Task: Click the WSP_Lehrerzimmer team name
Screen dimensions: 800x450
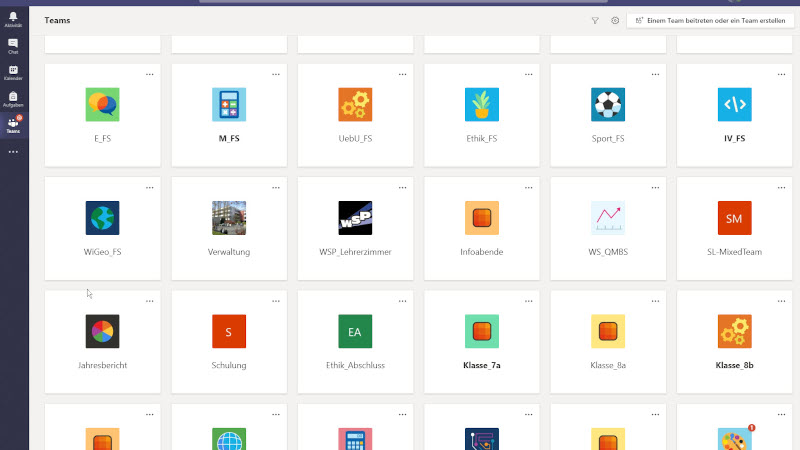Action: [355, 252]
